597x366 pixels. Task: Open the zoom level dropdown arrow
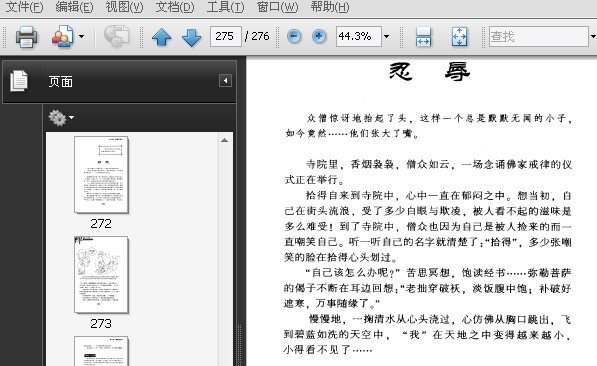[386, 37]
